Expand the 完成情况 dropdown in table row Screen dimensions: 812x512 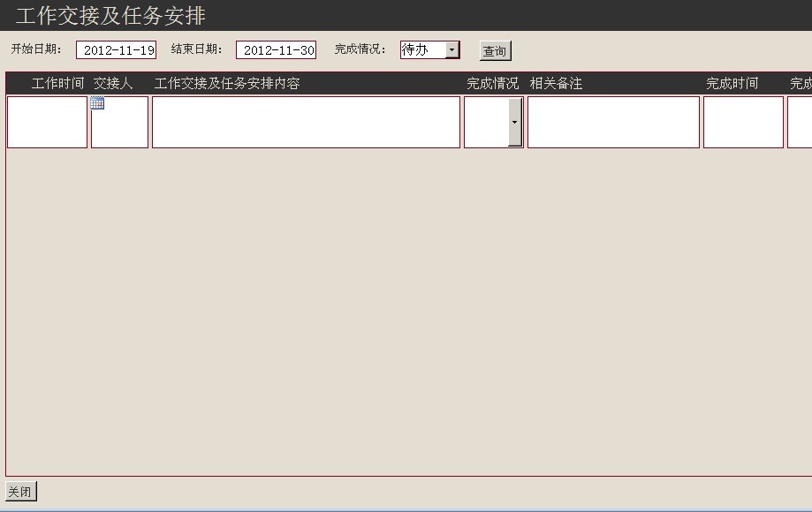tap(515, 122)
